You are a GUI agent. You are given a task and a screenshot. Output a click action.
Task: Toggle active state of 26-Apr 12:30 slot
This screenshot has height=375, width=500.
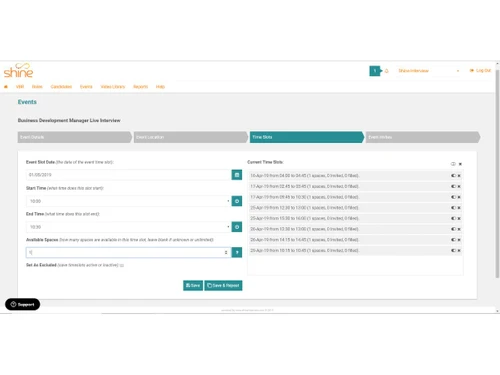pyautogui.click(x=453, y=229)
